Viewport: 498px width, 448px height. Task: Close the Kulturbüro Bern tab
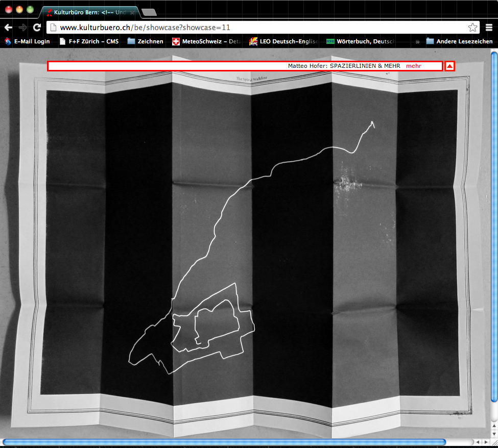[x=132, y=13]
